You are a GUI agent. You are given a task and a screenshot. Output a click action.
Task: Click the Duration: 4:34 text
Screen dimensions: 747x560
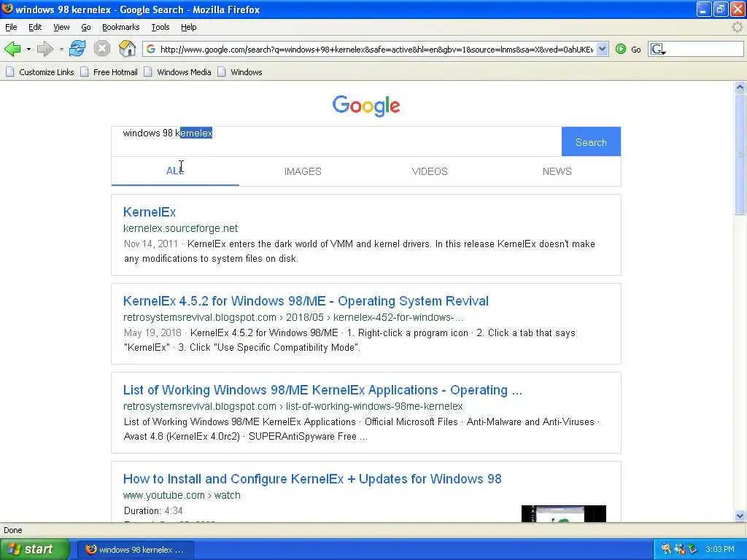click(153, 511)
